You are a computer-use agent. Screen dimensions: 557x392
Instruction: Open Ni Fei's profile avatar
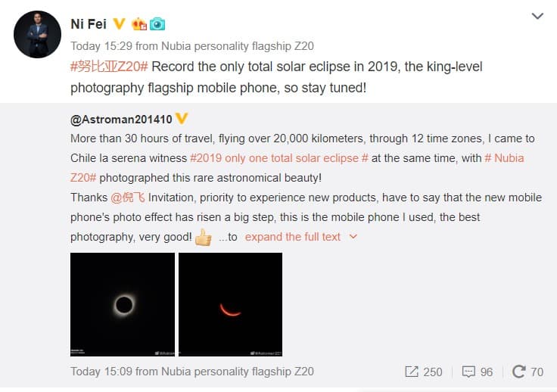point(36,34)
